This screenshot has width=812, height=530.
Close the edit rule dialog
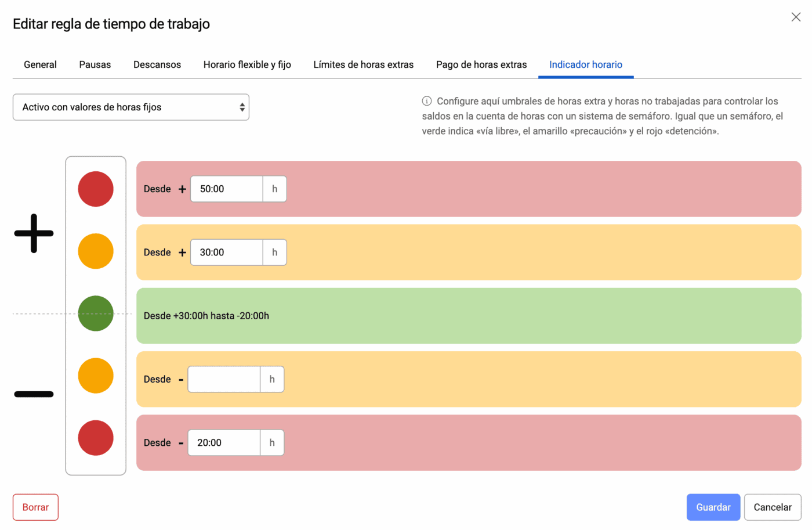click(796, 17)
